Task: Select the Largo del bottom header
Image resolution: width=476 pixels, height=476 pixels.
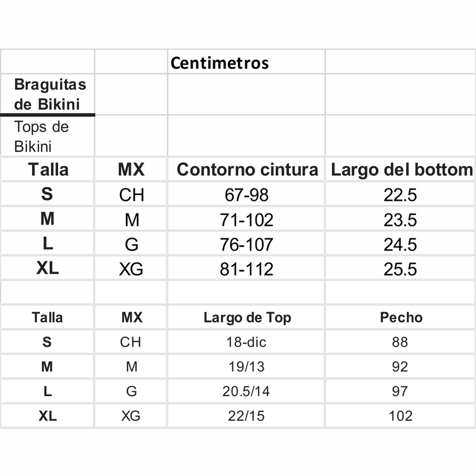Action: (x=401, y=169)
